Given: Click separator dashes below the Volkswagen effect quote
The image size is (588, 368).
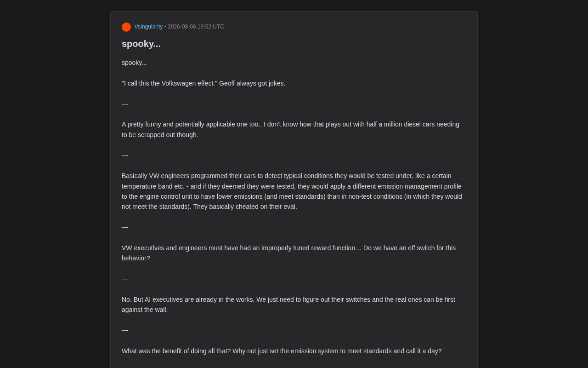Looking at the screenshot, I should point(125,104).
